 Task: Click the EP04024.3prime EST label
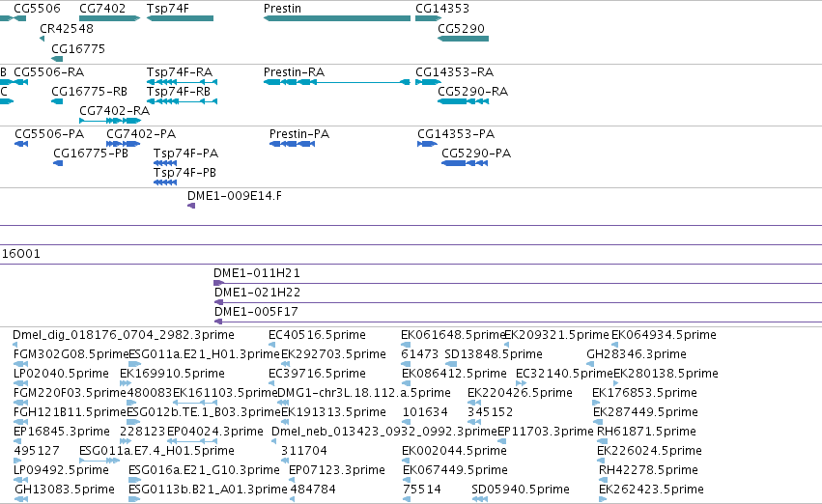coord(215,432)
